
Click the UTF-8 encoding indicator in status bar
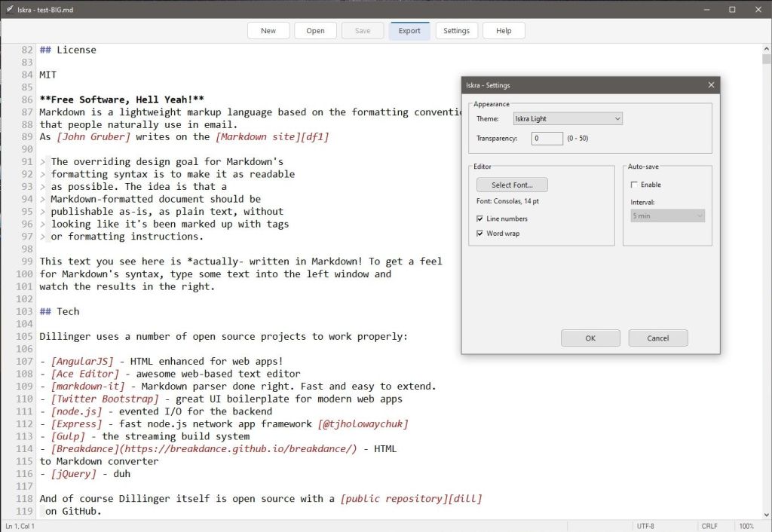point(645,526)
